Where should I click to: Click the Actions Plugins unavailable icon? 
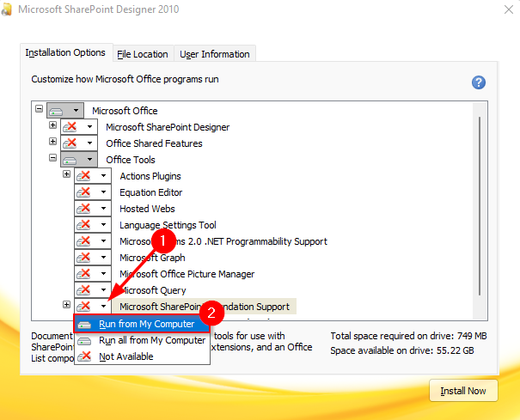coord(84,176)
